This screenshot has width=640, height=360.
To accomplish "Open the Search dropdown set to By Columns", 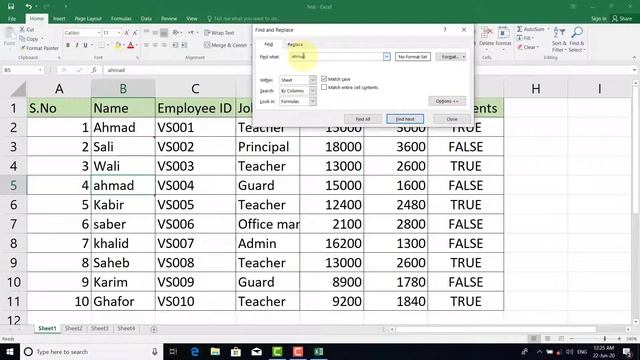I will coord(313,91).
